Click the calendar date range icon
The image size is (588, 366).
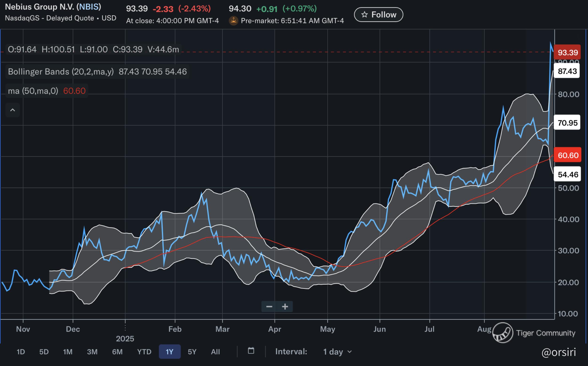tap(251, 351)
